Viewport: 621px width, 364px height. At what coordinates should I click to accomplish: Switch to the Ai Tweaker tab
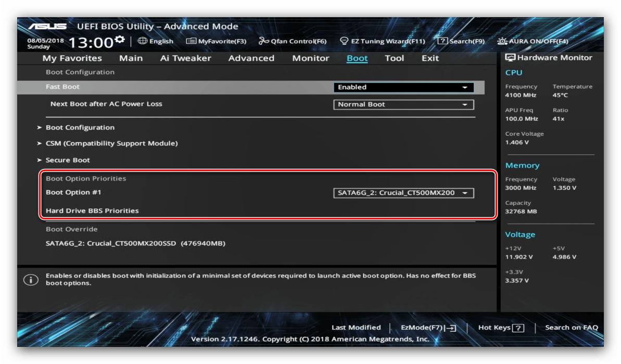185,58
